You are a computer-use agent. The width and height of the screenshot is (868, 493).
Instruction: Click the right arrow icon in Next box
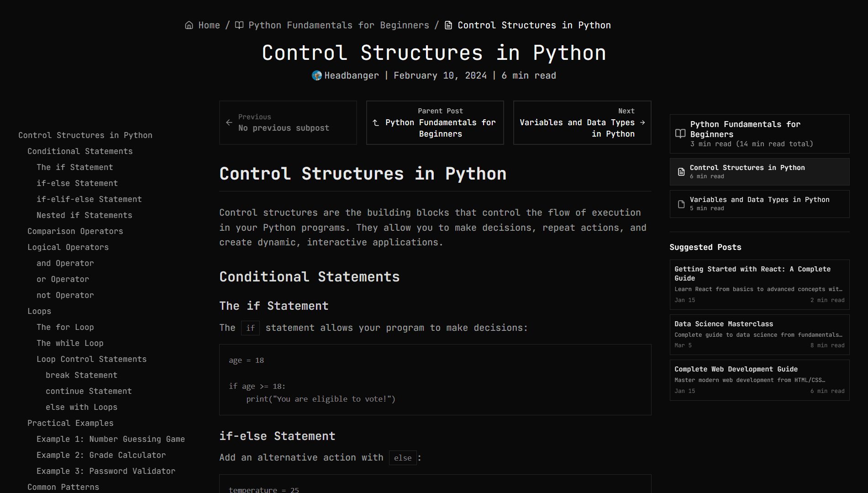(642, 122)
